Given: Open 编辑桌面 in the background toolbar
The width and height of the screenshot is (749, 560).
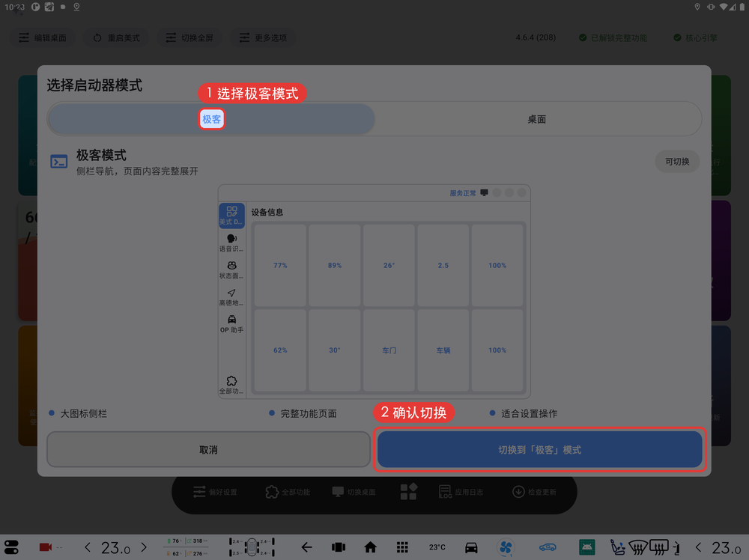Looking at the screenshot, I should pos(43,37).
